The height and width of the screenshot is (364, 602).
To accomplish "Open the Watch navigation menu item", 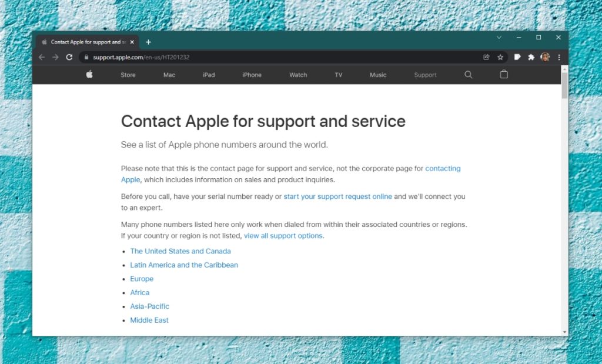I will click(x=298, y=75).
